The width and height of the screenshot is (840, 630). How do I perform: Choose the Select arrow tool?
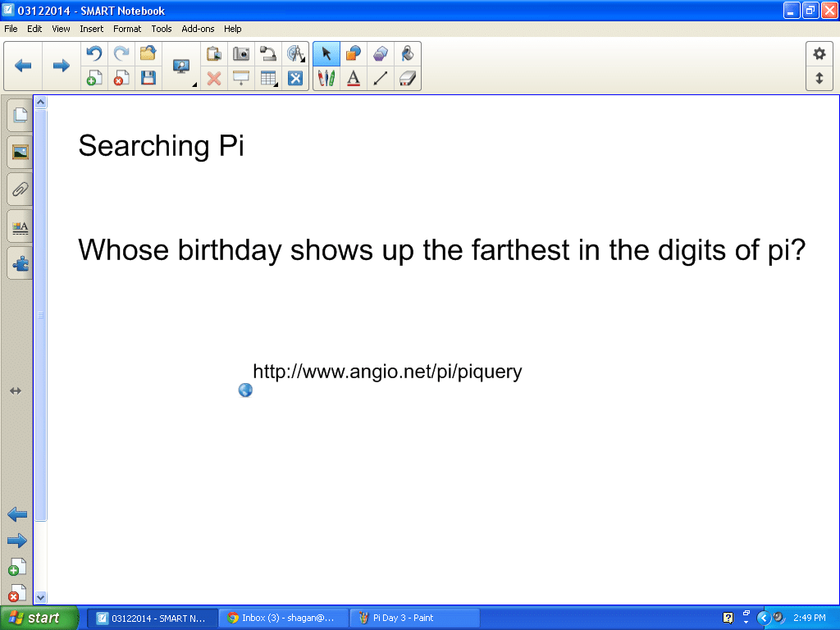326,53
